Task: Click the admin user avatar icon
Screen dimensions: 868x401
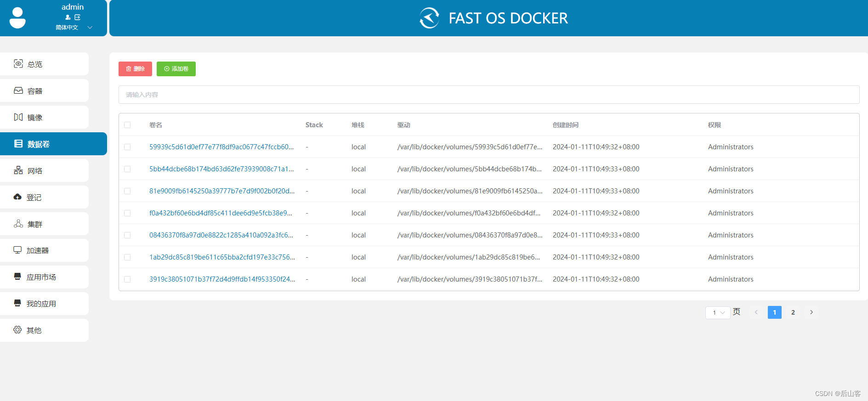Action: 17,18
